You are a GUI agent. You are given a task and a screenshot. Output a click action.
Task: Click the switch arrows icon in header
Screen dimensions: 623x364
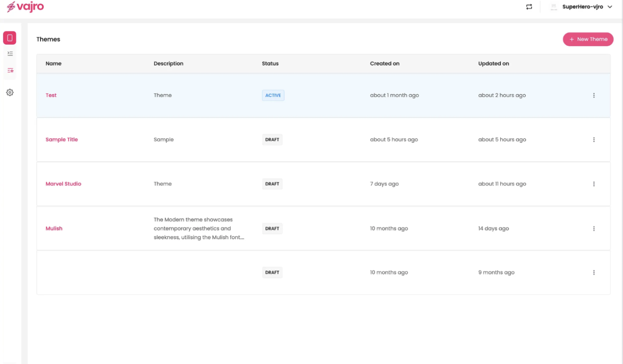pos(529,7)
